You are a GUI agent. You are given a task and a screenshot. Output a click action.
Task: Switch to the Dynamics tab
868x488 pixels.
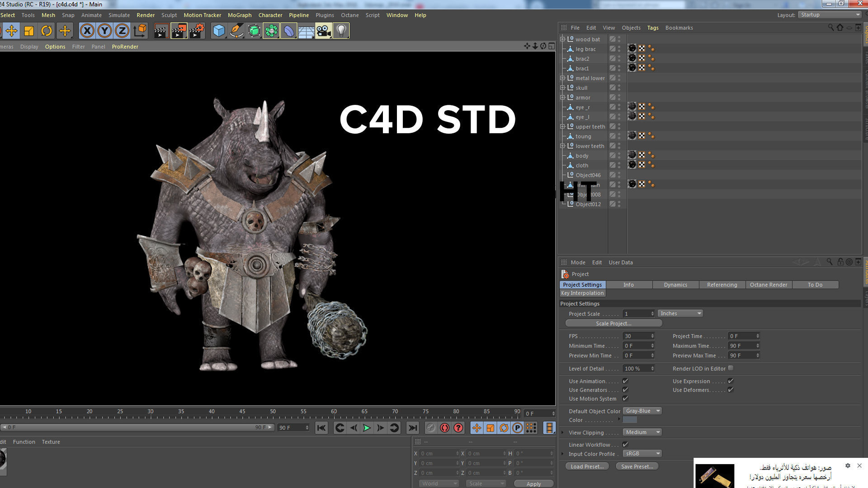675,285
